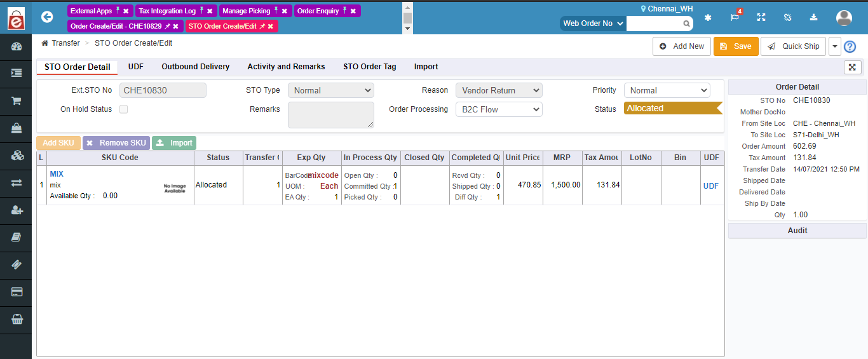Screen dimensions: 868x359
Task: Open the stacked boxes inventory icon in sidebar
Action: coord(17,156)
